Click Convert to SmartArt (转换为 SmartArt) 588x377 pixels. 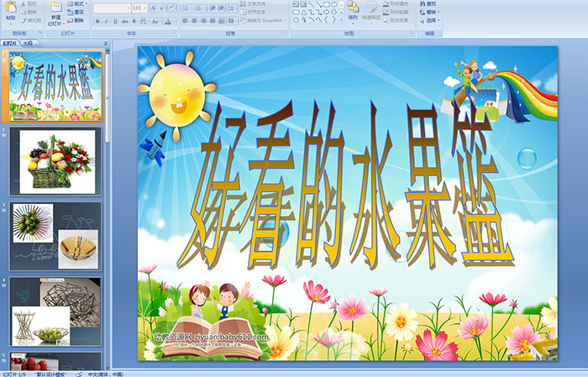click(264, 20)
